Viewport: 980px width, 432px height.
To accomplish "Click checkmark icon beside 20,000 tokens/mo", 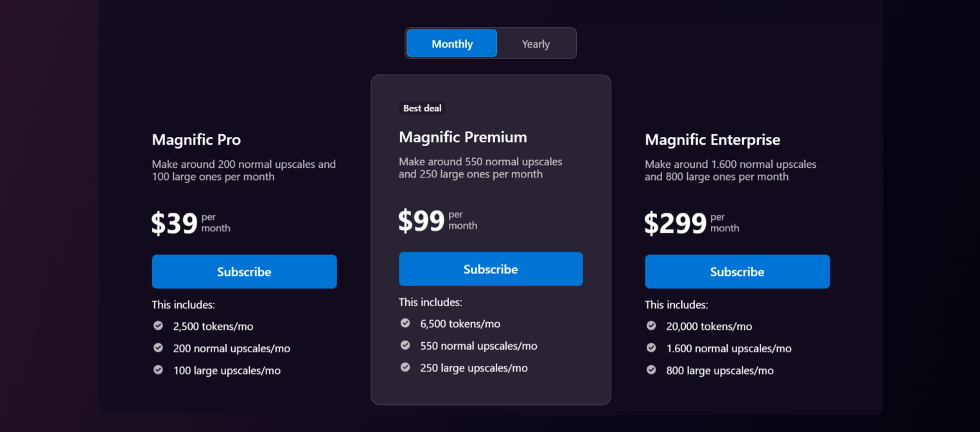I will (651, 326).
